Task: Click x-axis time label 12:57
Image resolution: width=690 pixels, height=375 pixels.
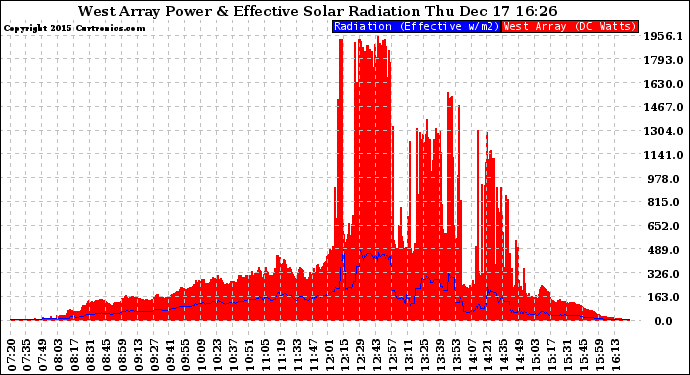Action: (393, 355)
